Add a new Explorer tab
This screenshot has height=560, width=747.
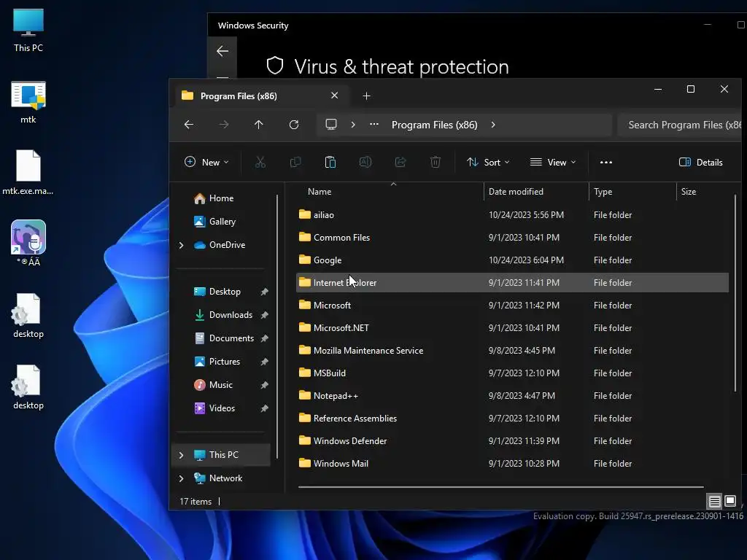[x=366, y=96]
